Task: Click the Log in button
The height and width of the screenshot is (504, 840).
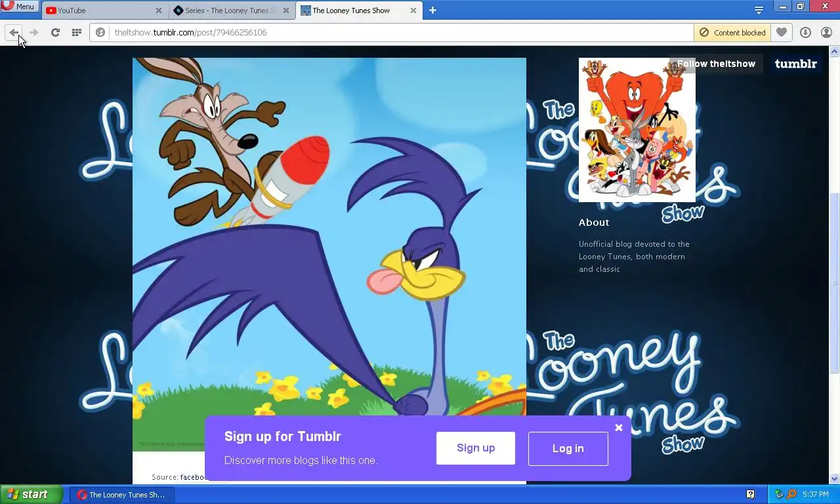Action: coord(568,449)
